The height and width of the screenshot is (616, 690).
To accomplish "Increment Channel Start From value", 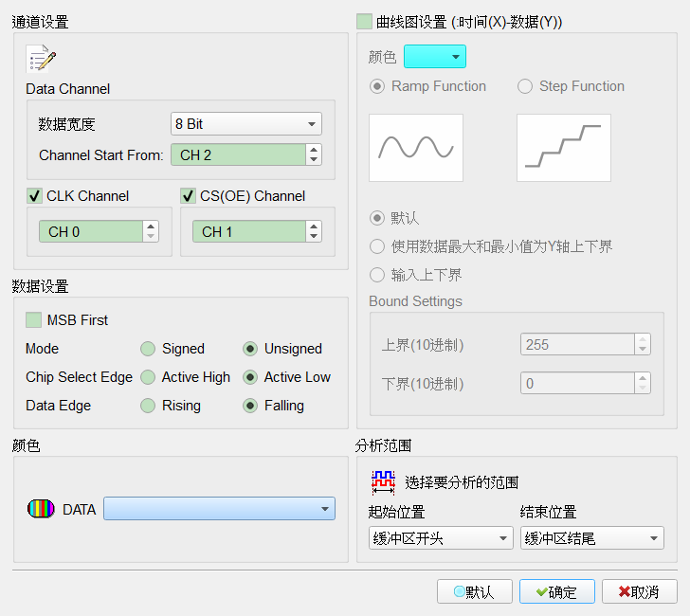I will (x=314, y=150).
